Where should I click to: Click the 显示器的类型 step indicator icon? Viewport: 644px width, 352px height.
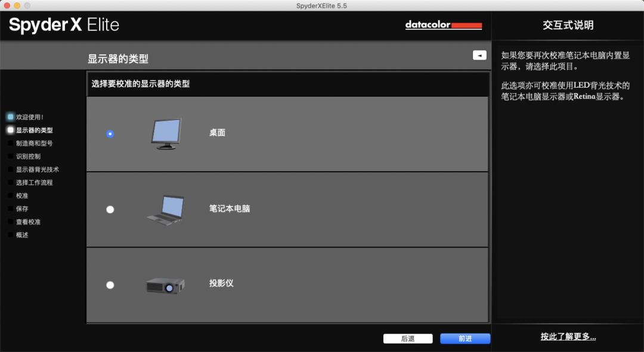(11, 130)
